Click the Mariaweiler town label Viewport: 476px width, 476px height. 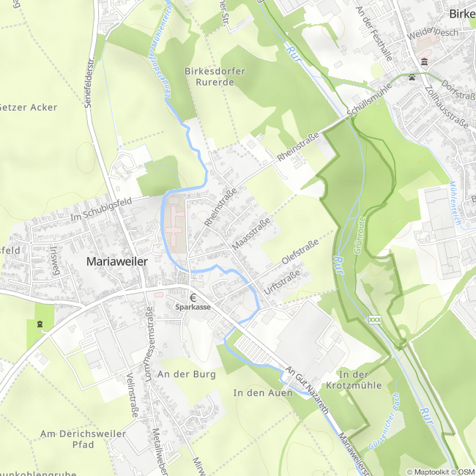point(117,261)
